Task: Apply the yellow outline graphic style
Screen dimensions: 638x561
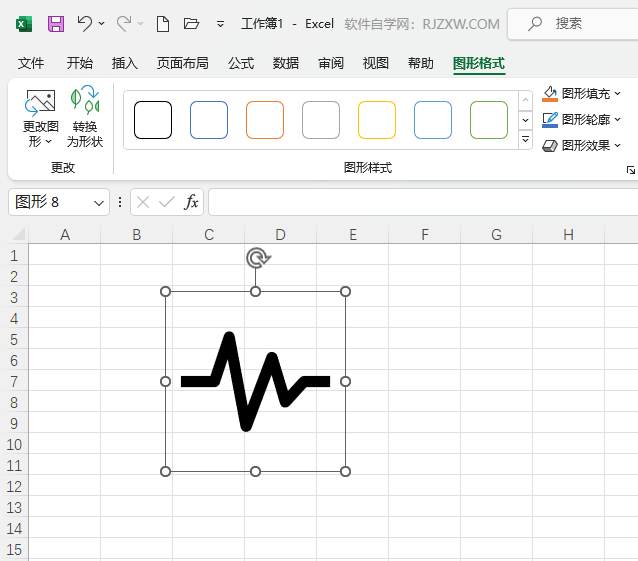Action: [x=377, y=120]
